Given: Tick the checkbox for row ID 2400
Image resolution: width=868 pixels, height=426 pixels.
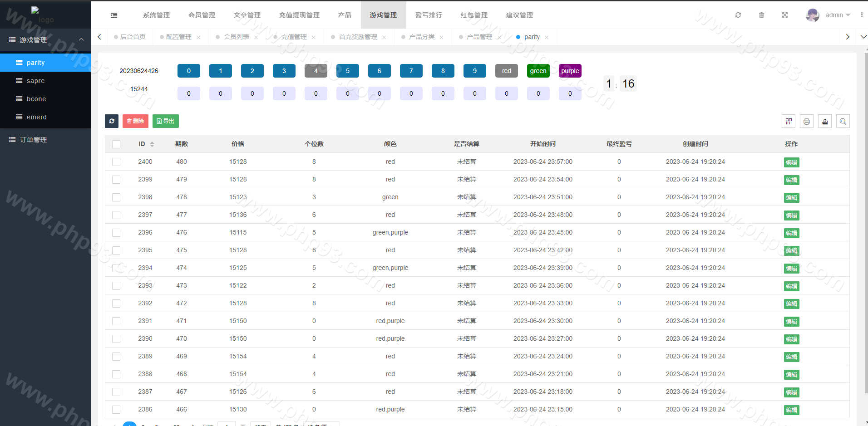Looking at the screenshot, I should point(116,162).
